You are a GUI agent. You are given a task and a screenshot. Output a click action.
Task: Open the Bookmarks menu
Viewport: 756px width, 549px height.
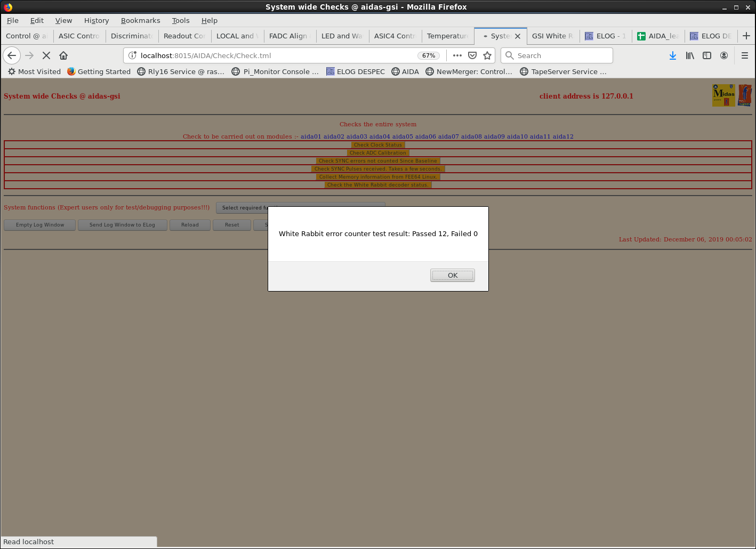click(x=140, y=20)
